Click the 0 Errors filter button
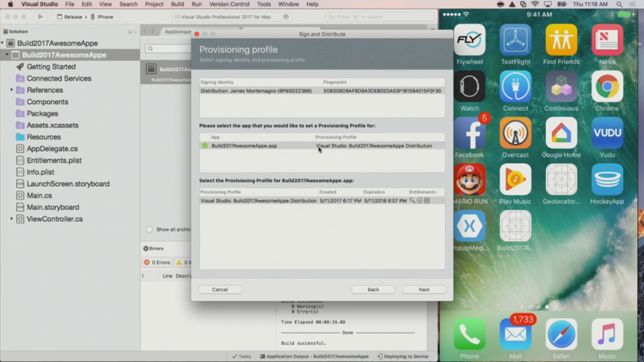Image resolution: width=644 pixels, height=362 pixels. (x=157, y=263)
